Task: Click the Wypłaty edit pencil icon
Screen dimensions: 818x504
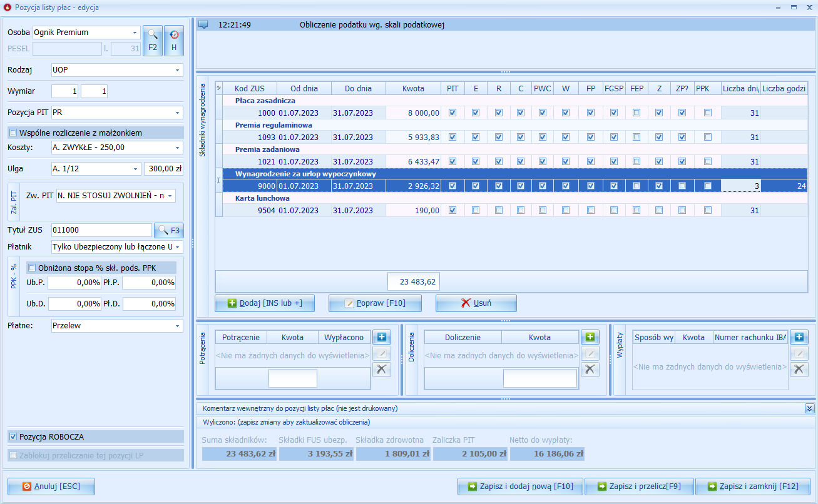Action: [x=799, y=353]
